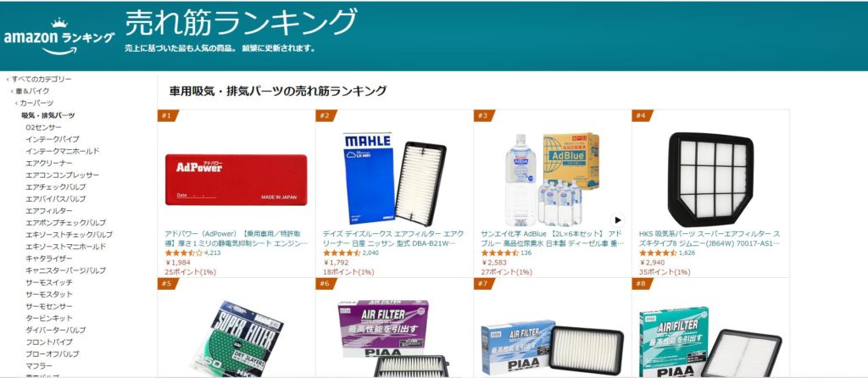This screenshot has width=868, height=378.
Task: Select ターボキット in category list
Action: [x=48, y=318]
